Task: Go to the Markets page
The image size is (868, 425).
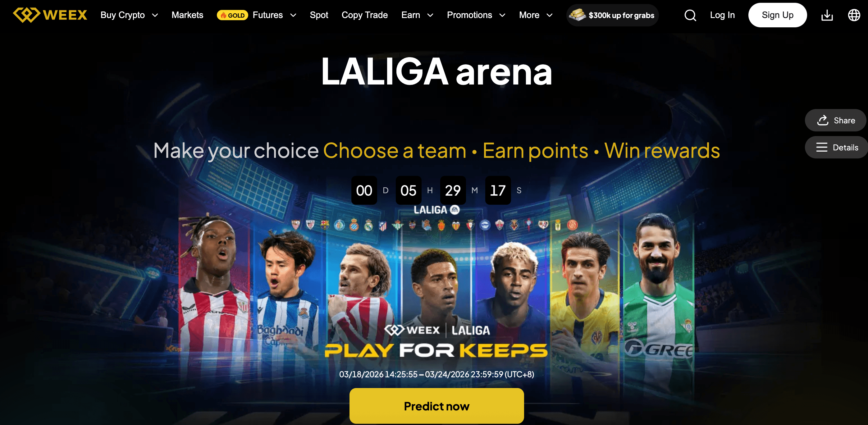Action: pos(187,15)
